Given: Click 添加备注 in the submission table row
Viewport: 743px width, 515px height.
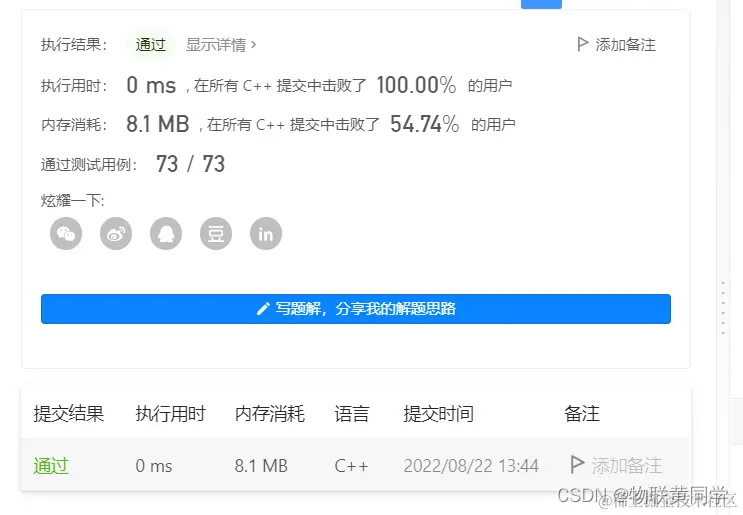Looking at the screenshot, I should [x=626, y=466].
